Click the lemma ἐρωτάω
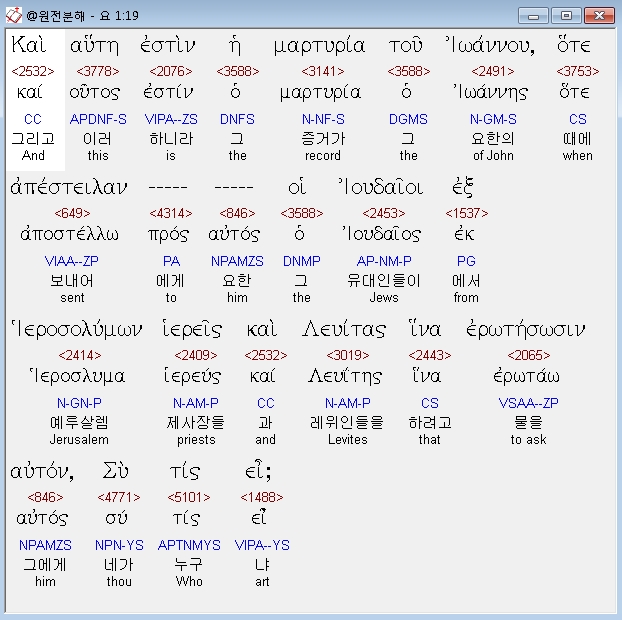 click(526, 376)
